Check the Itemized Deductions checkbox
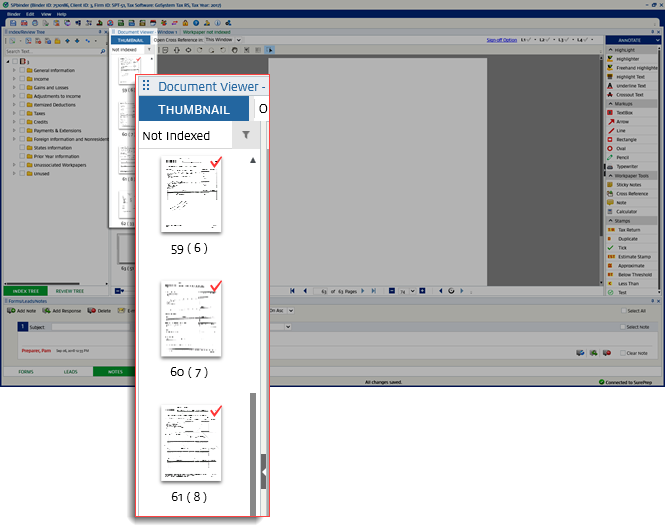The image size is (665, 532). [22, 105]
